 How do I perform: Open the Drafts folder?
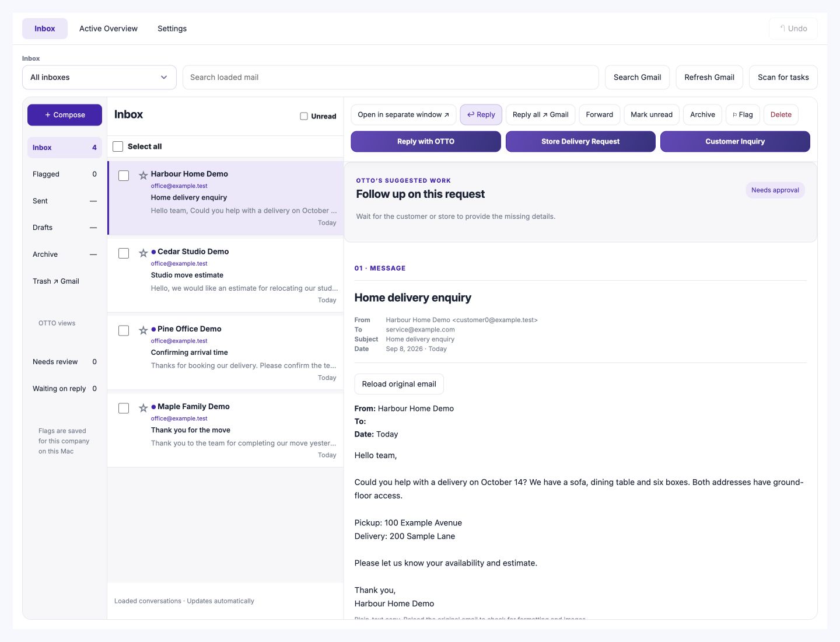[65, 228]
